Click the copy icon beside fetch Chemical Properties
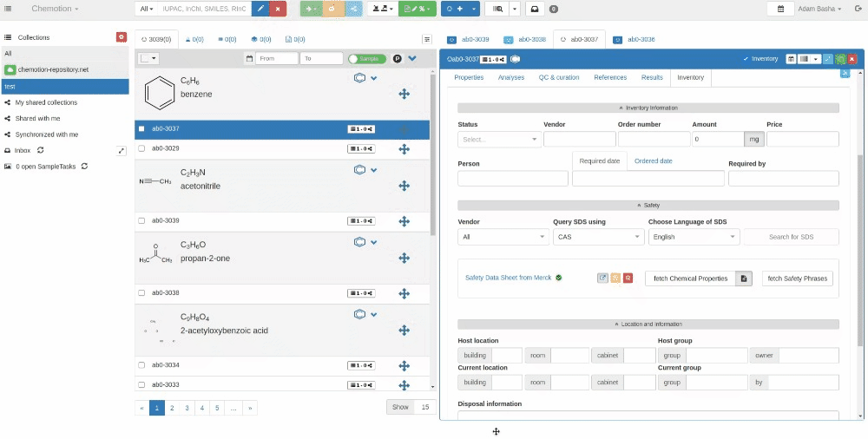Image resolution: width=868 pixels, height=439 pixels. [744, 278]
